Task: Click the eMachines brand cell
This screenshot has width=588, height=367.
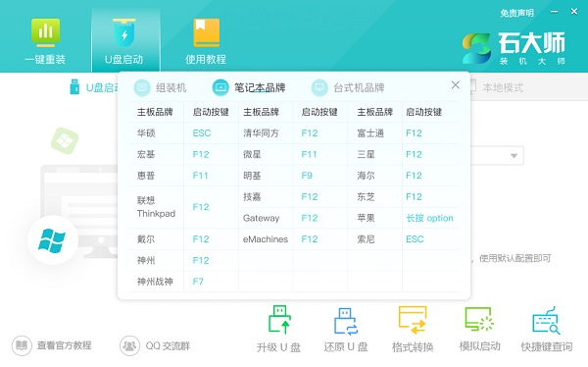Action: click(x=266, y=239)
